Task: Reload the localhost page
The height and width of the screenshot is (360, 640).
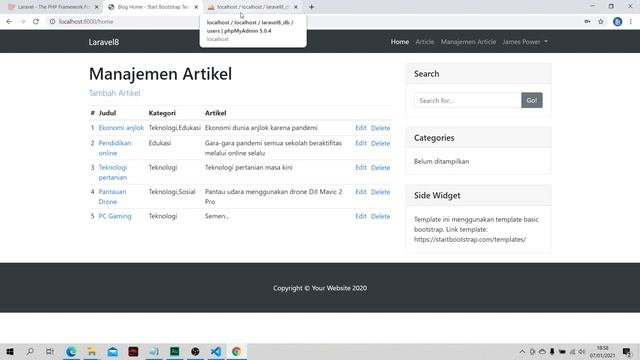Action: [36, 22]
